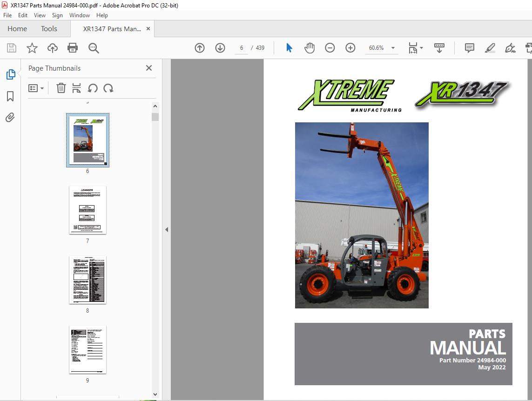
Task: Open zoom level dropdown at 60.6%
Action: point(393,48)
